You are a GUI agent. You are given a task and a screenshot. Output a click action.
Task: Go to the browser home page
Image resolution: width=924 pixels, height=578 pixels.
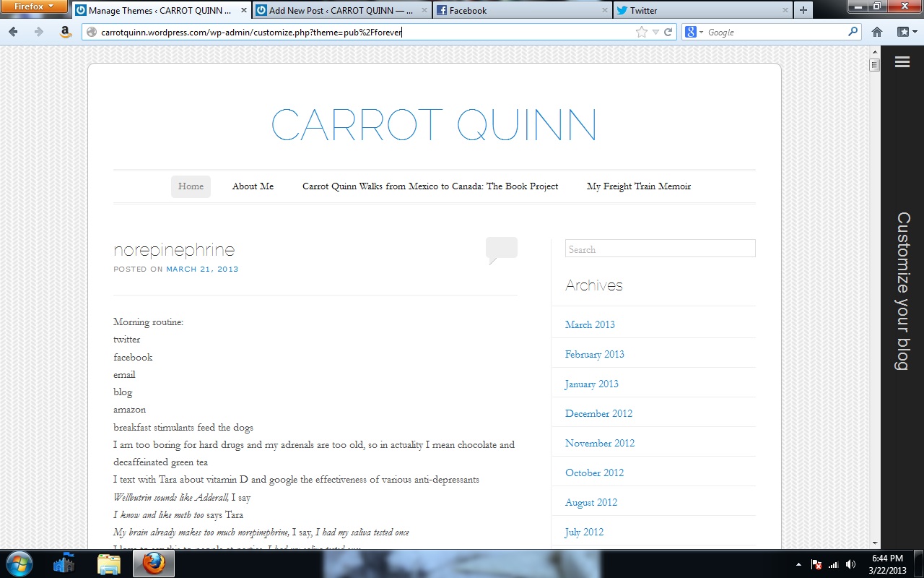[x=877, y=32]
